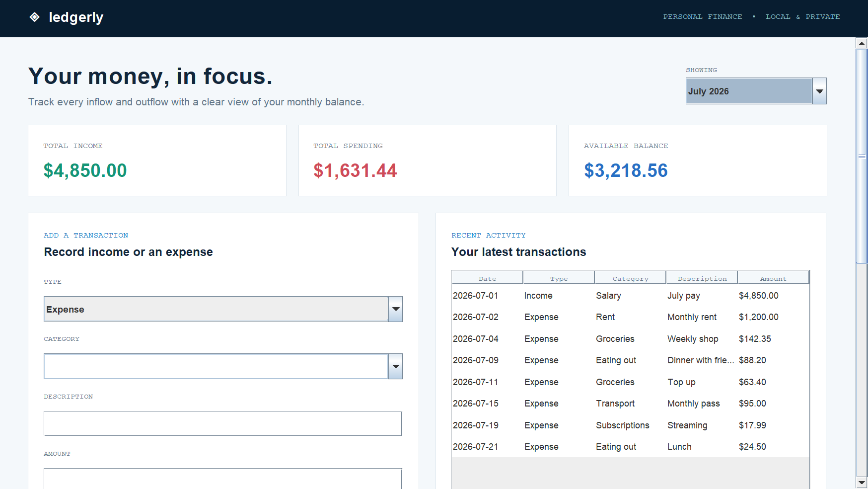The image size is (868, 489).
Task: Click the Total Spending value $1,631.44
Action: 355,170
